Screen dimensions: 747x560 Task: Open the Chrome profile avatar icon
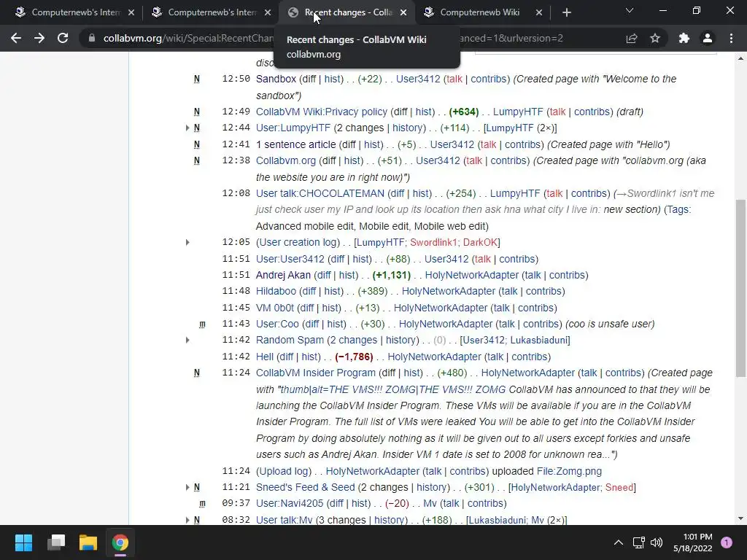tap(708, 38)
